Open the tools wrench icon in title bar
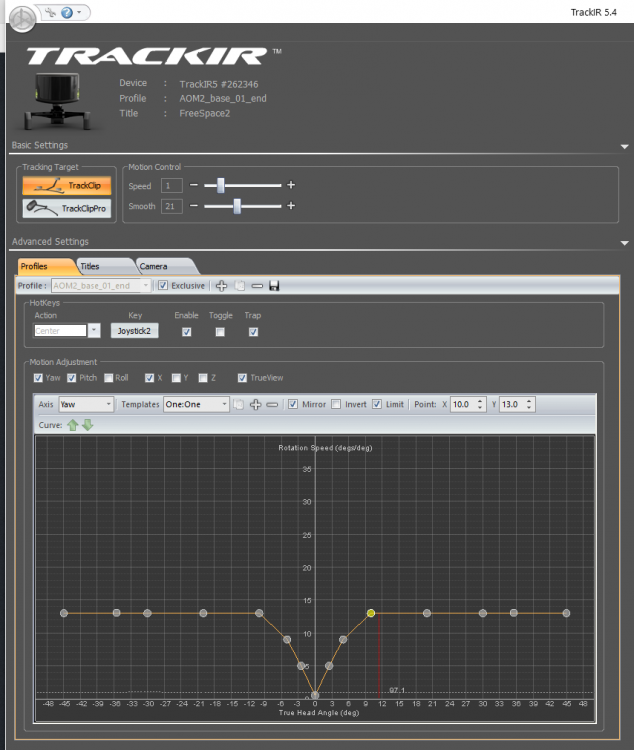This screenshot has height=750, width=634. coord(50,12)
